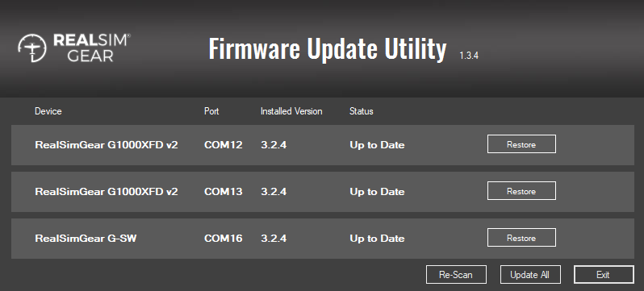Restore firmware for G1000XFD on COM13
Image resolution: width=644 pixels, height=291 pixels.
(521, 191)
